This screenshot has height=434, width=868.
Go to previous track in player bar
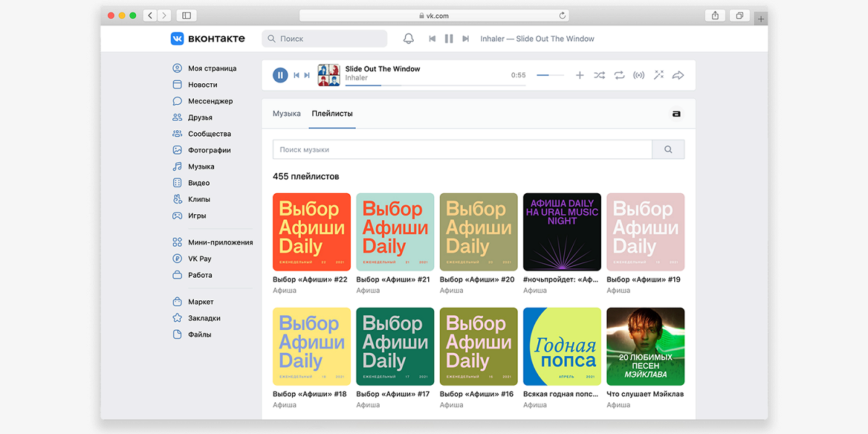(297, 75)
